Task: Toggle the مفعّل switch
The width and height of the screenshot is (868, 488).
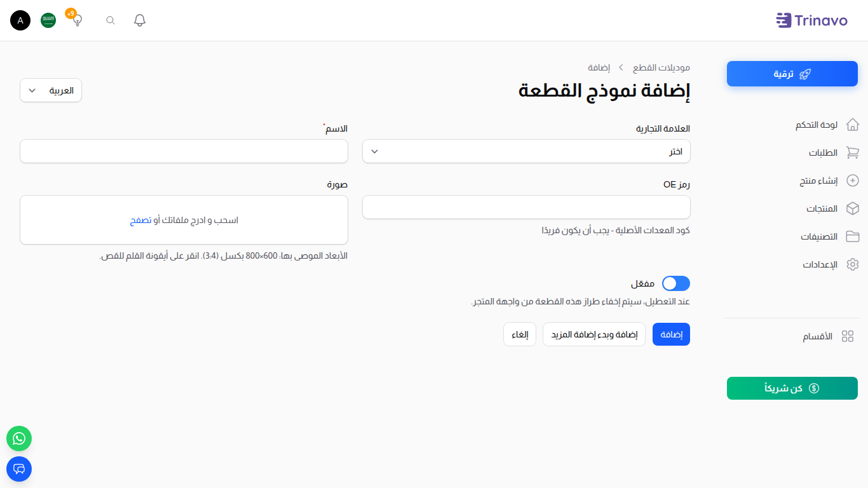Action: click(x=676, y=283)
